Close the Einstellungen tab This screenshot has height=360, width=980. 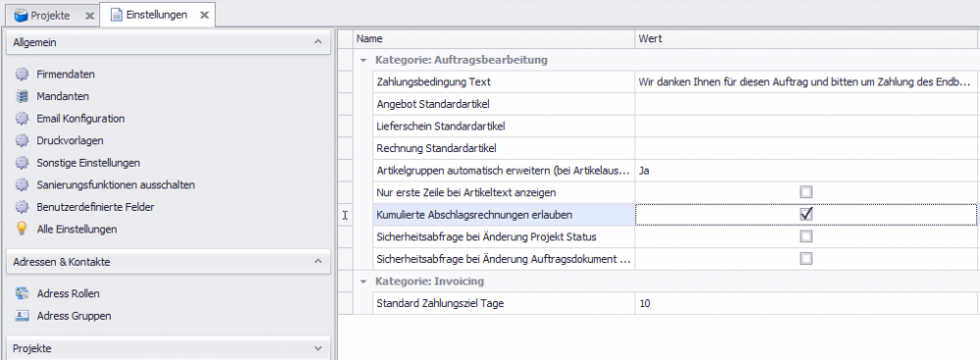click(204, 16)
